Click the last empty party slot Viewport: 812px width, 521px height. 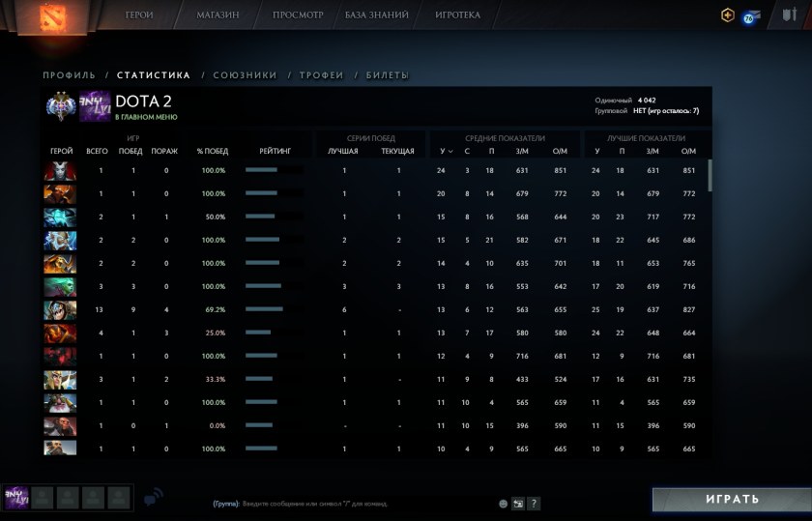119,498
